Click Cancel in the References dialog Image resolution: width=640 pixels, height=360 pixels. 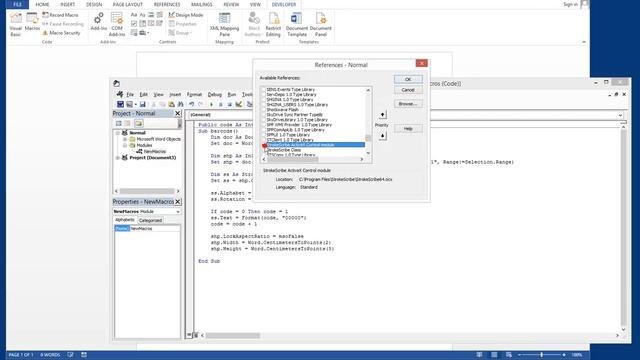408,90
